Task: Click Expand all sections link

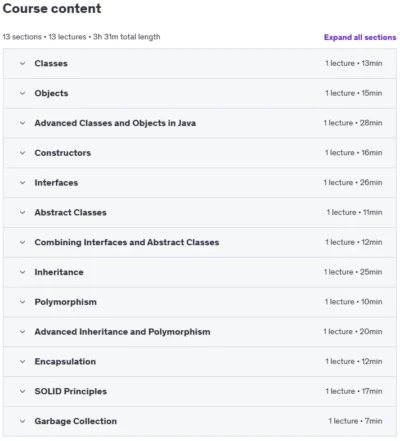Action: pyautogui.click(x=360, y=37)
